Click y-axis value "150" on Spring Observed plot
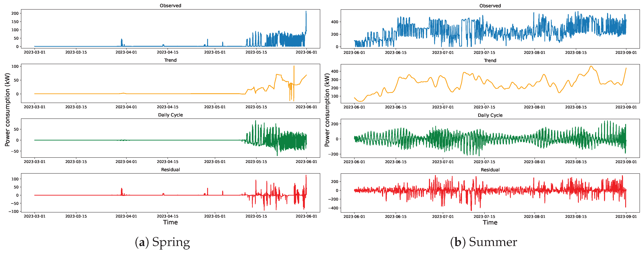This screenshot has height=253, width=644. 15,21
